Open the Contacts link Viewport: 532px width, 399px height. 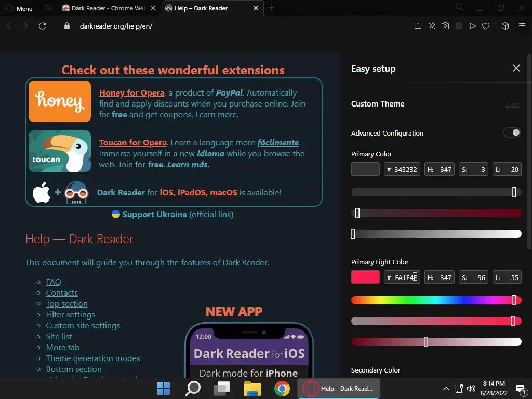pyautogui.click(x=62, y=293)
